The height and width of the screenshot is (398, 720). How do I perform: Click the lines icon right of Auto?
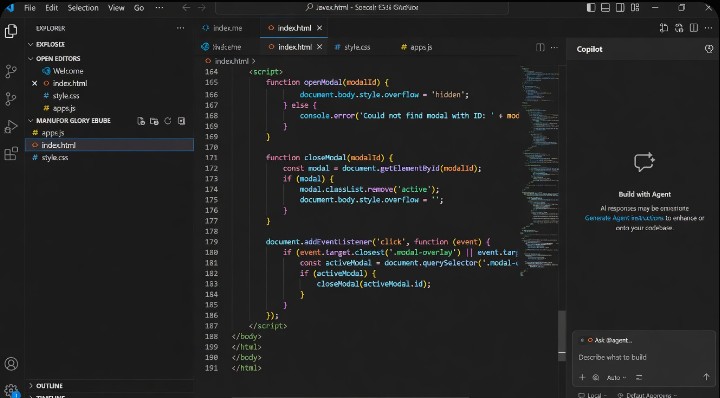pyautogui.click(x=639, y=377)
